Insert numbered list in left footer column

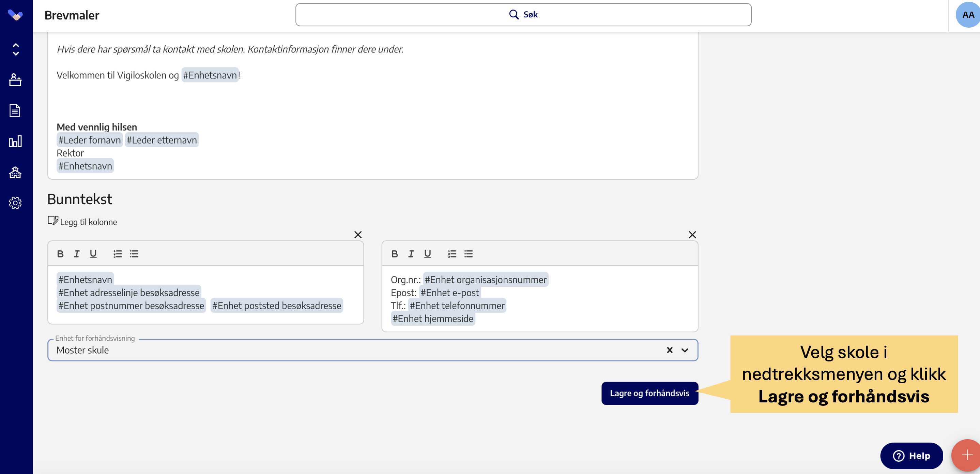coord(118,254)
